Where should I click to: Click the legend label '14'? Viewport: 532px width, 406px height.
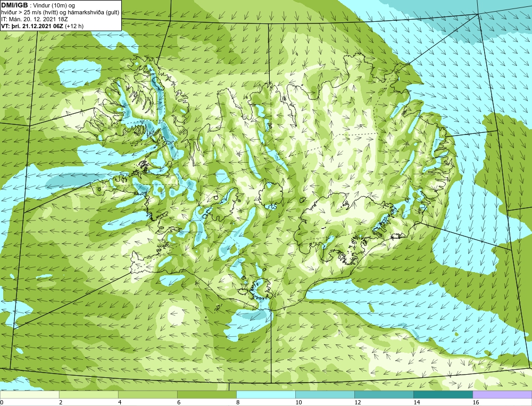click(417, 402)
